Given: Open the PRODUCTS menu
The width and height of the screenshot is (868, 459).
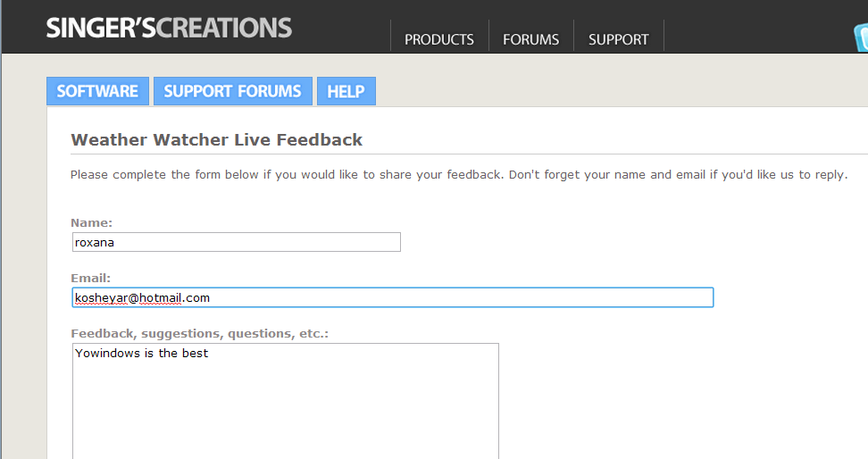Looking at the screenshot, I should [438, 39].
